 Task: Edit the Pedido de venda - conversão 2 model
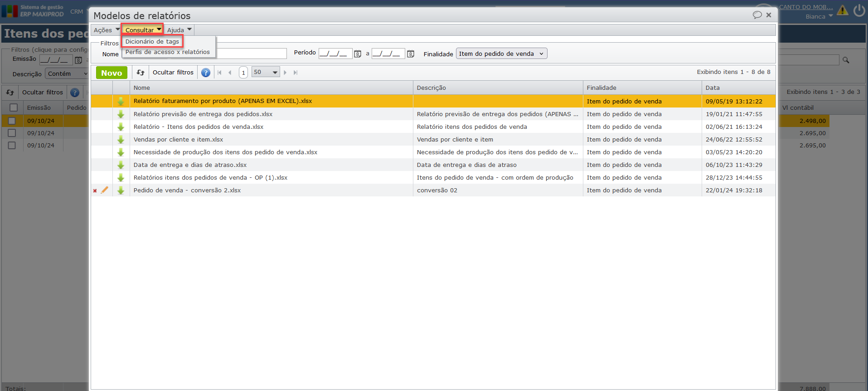coord(105,190)
